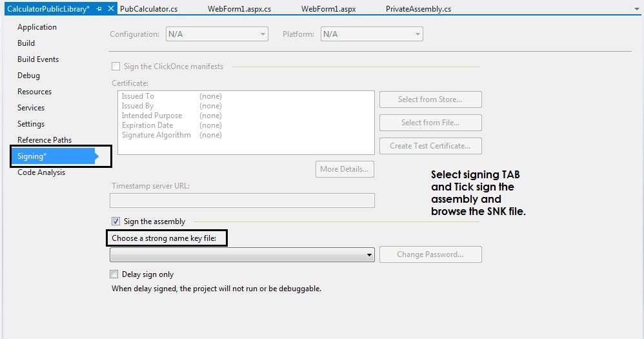644x339 pixels.
Task: Uncheck Sign the assembly checkbox
Action: tap(116, 221)
